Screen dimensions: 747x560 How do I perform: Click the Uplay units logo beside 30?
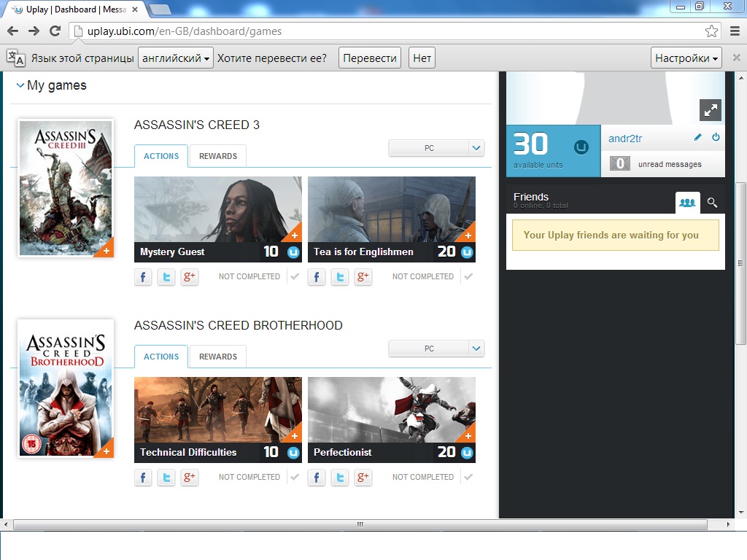coord(581,147)
